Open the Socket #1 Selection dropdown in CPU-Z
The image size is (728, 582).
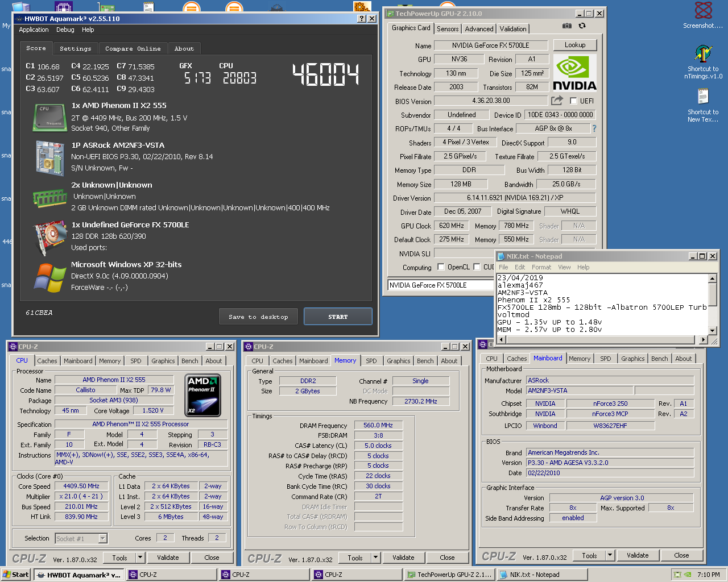tap(102, 538)
